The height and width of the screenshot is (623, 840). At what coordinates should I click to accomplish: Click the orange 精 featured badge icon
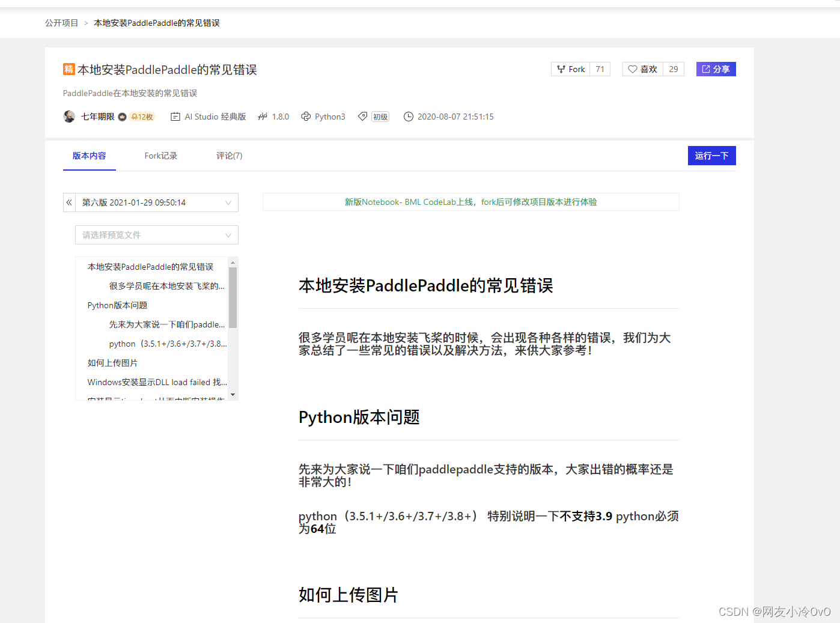(68, 69)
